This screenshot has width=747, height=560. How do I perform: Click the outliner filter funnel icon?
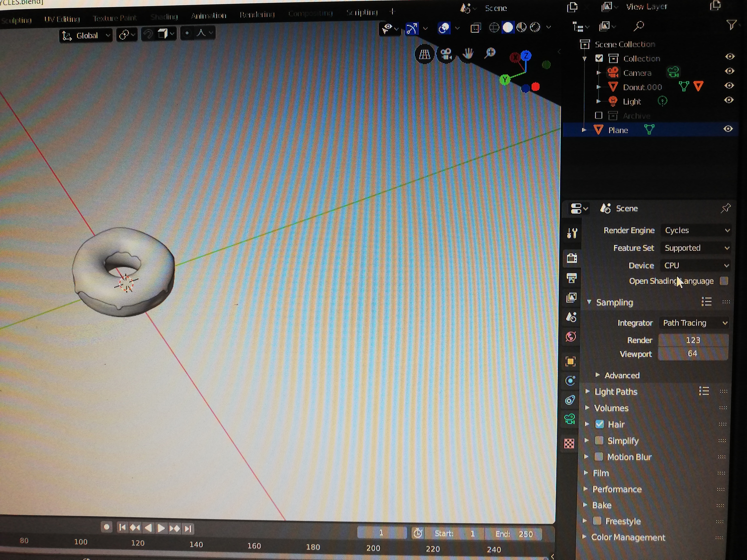point(731,25)
